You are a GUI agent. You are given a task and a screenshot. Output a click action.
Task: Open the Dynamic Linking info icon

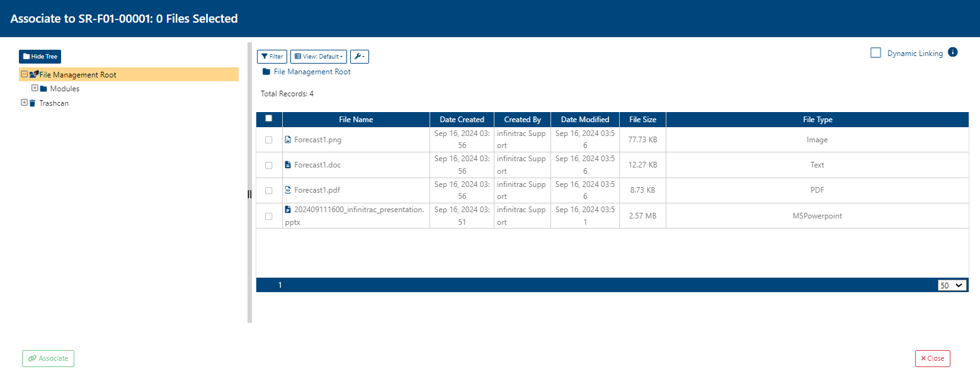click(x=952, y=52)
